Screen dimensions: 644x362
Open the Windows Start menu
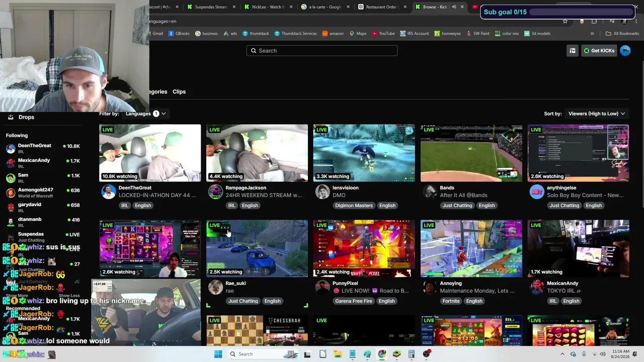(218, 354)
